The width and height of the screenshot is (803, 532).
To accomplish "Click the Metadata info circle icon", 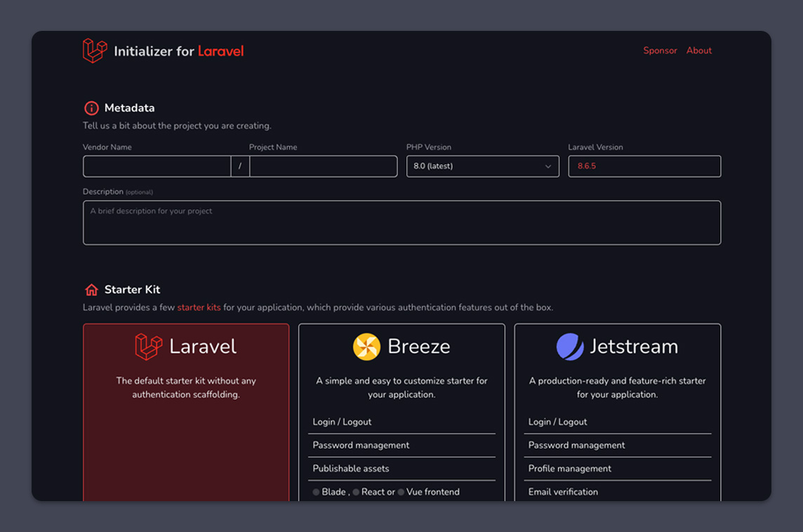I will (x=91, y=108).
